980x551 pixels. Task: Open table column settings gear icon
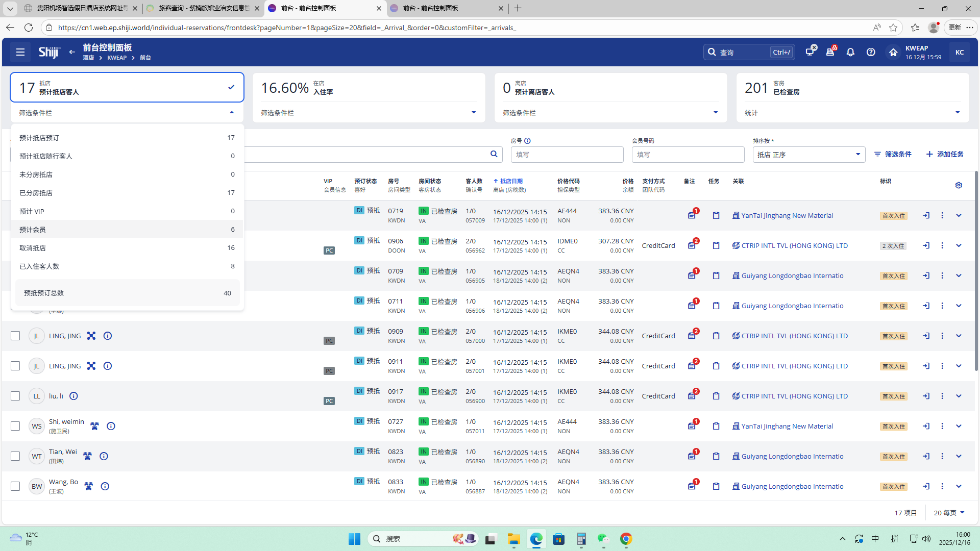[x=959, y=185]
